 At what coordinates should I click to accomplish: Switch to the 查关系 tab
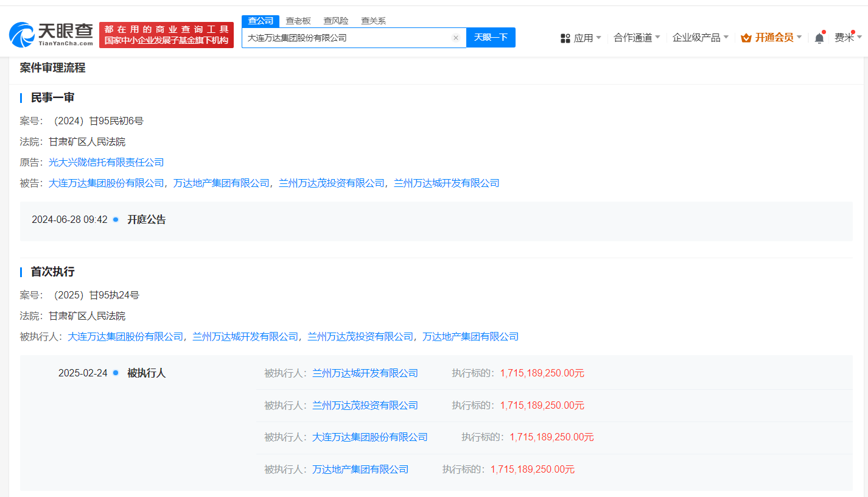pos(373,21)
